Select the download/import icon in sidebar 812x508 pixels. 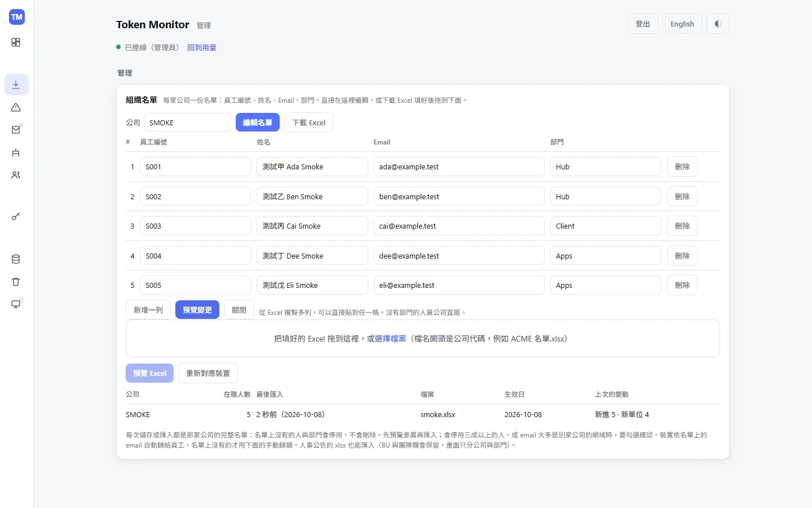[x=16, y=85]
